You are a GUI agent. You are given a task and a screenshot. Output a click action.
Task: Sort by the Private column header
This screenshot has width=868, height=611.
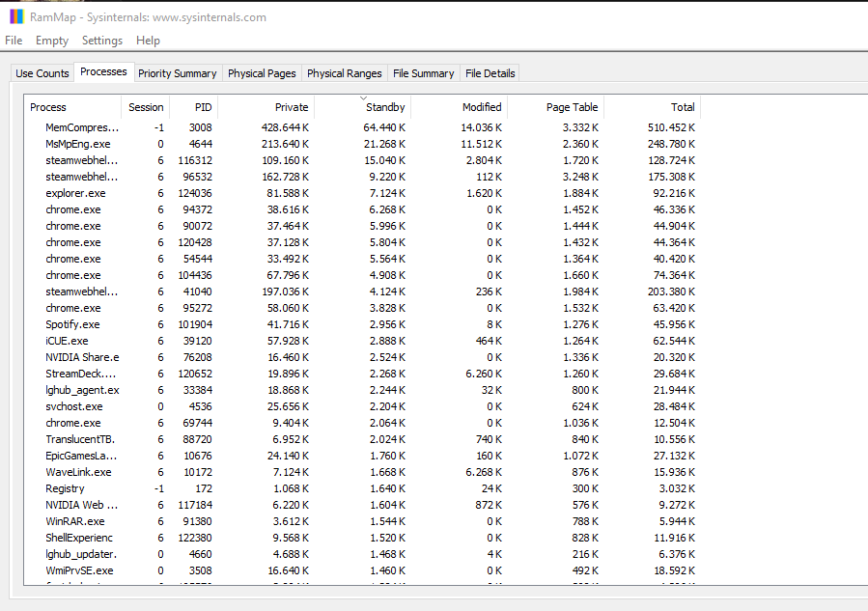point(266,107)
